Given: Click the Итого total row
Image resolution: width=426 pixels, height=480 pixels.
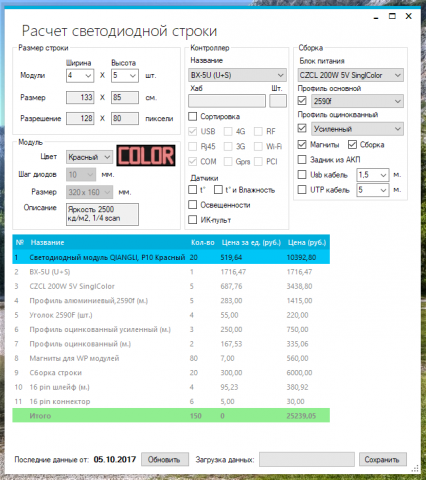Looking at the screenshot, I should [x=171, y=416].
